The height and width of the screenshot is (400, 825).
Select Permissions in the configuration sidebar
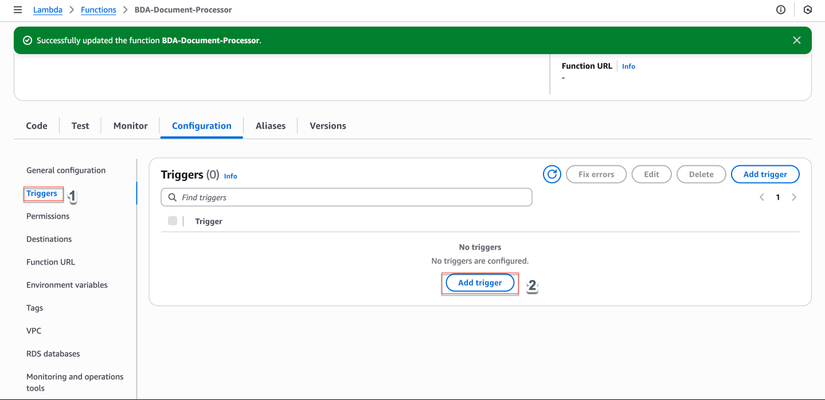click(x=48, y=216)
